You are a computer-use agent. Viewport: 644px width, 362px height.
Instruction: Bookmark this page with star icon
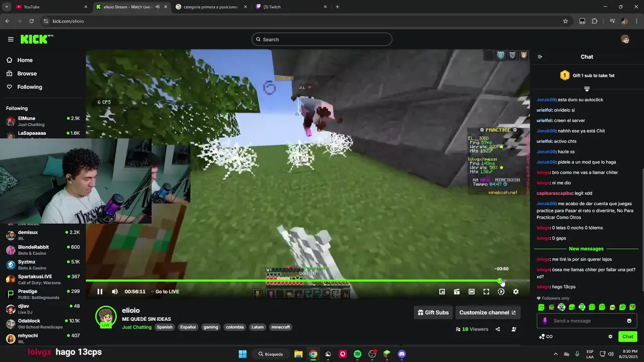(x=566, y=21)
